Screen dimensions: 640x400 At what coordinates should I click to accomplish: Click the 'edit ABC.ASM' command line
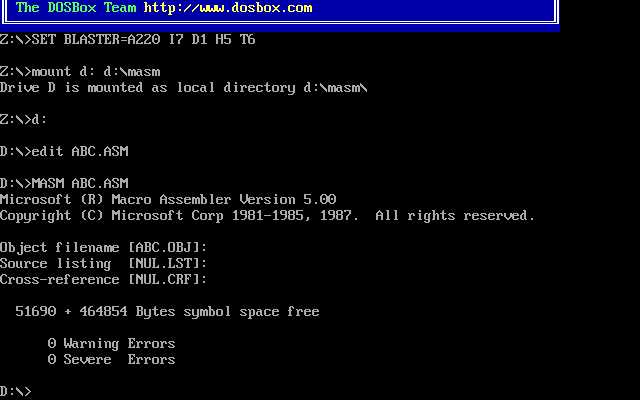[x=64, y=151]
